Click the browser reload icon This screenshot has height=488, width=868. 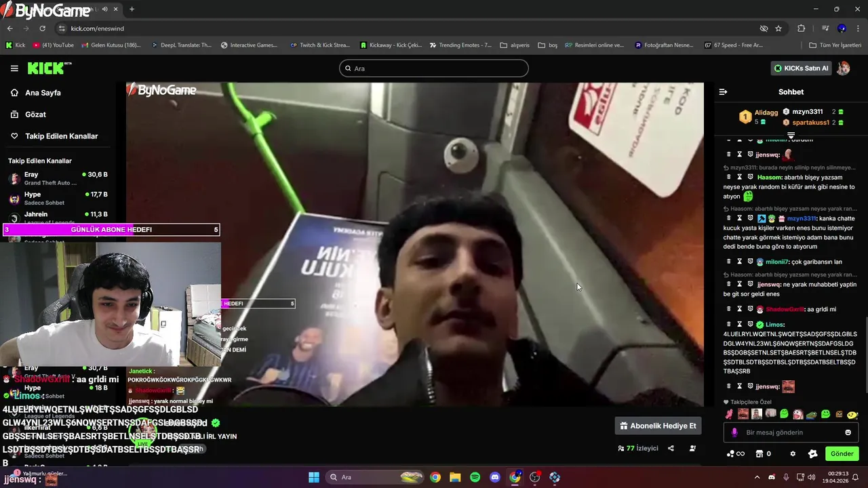pos(42,28)
